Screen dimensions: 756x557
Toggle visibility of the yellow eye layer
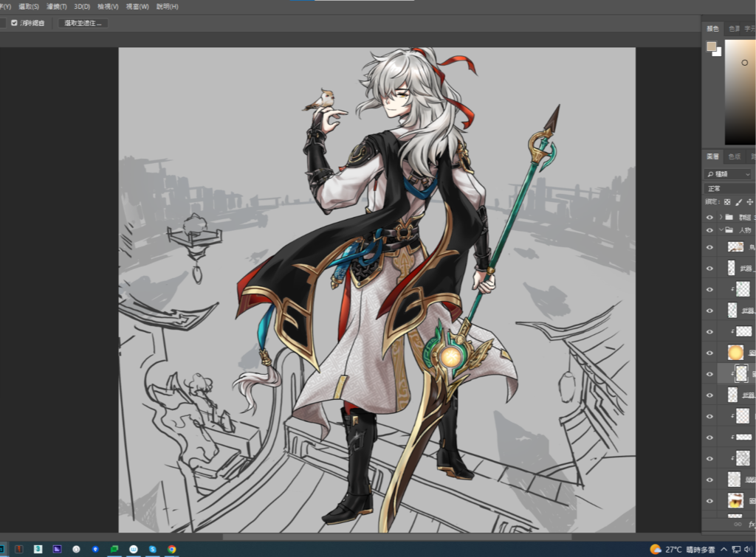pos(709,501)
